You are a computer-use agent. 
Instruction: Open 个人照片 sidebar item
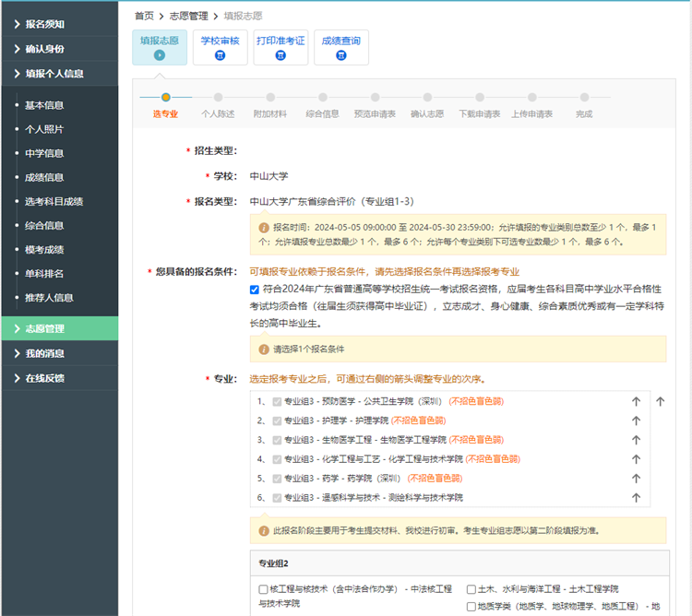pos(44,129)
